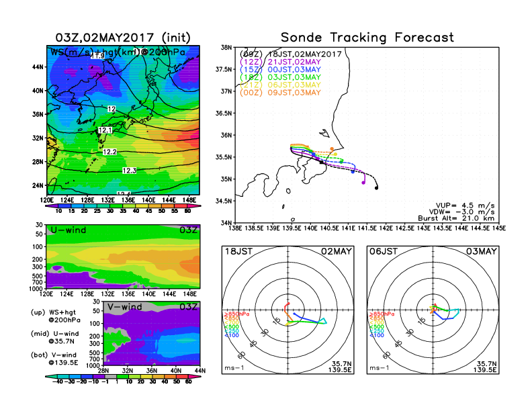Click the black landing dot of the 09Z track
The width and height of the screenshot is (532, 411).
tap(376, 188)
